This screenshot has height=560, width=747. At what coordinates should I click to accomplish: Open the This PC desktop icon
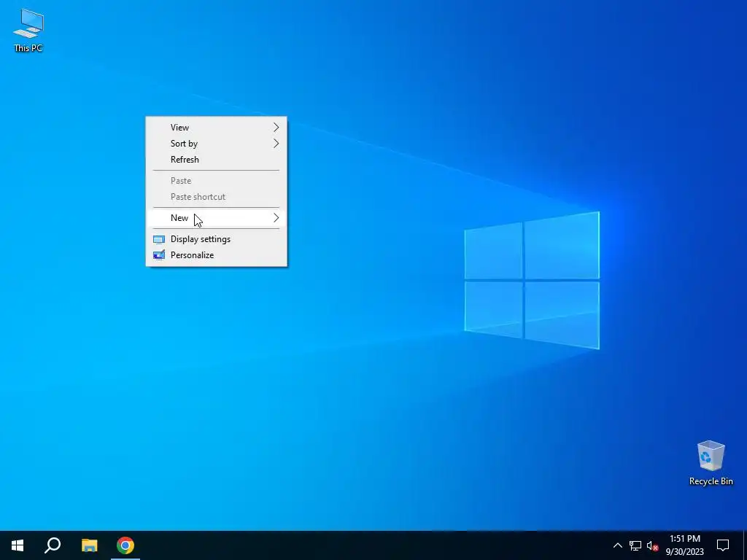(28, 30)
